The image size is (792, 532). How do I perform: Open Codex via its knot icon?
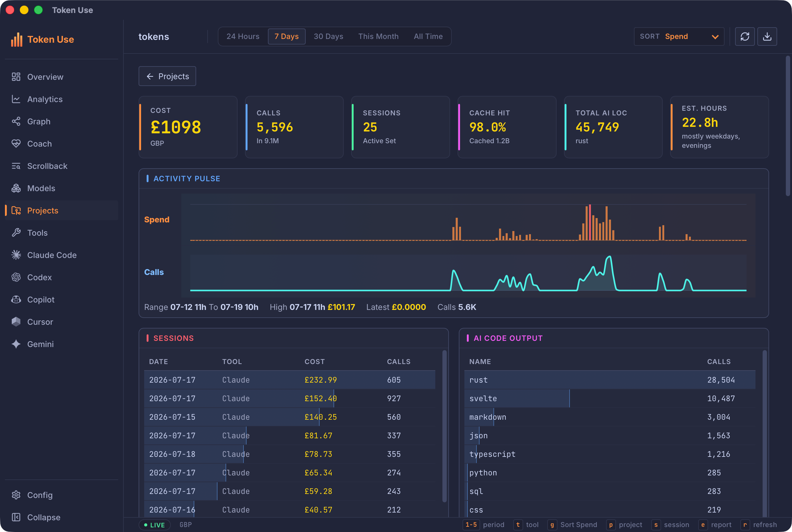(x=16, y=277)
